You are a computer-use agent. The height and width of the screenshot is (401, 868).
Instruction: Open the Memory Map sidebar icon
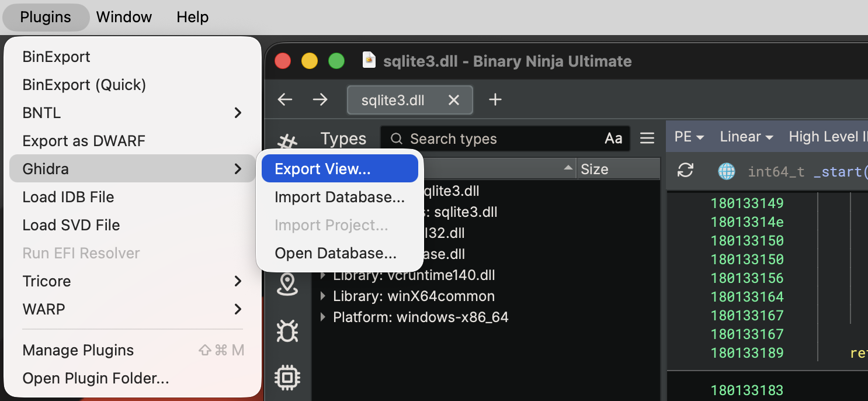click(x=287, y=286)
